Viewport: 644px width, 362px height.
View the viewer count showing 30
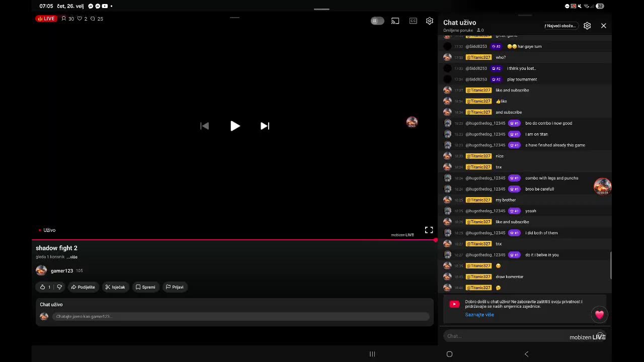click(x=68, y=19)
